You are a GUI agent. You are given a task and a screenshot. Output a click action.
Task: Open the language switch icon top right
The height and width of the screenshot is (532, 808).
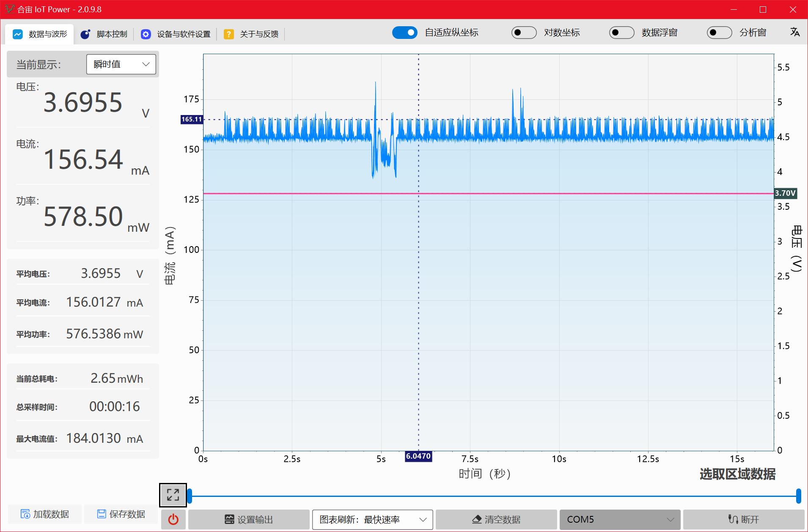(x=795, y=33)
